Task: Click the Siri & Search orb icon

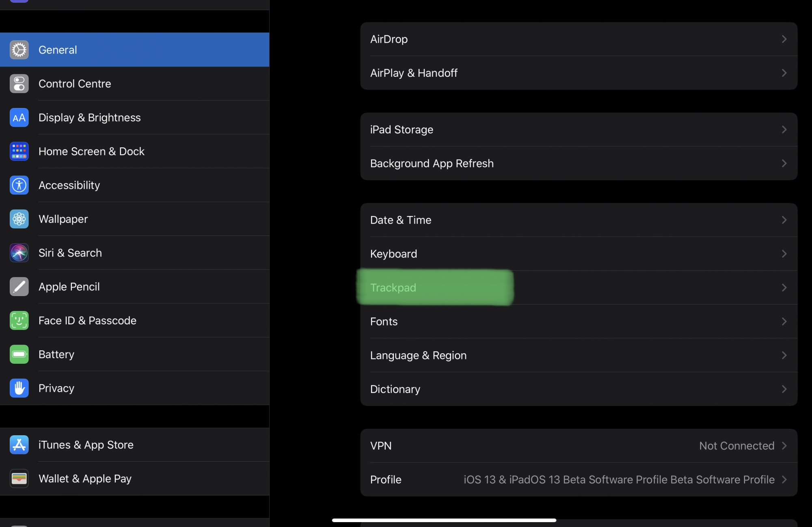Action: pos(19,253)
